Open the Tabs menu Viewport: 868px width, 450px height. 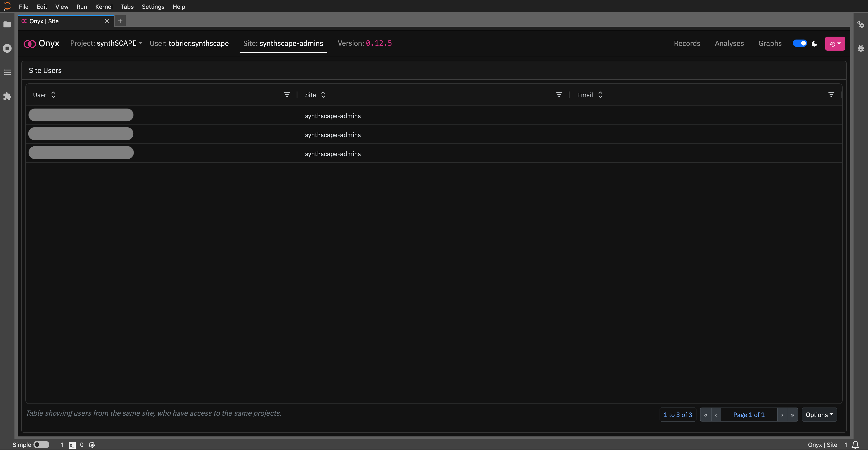click(x=127, y=7)
